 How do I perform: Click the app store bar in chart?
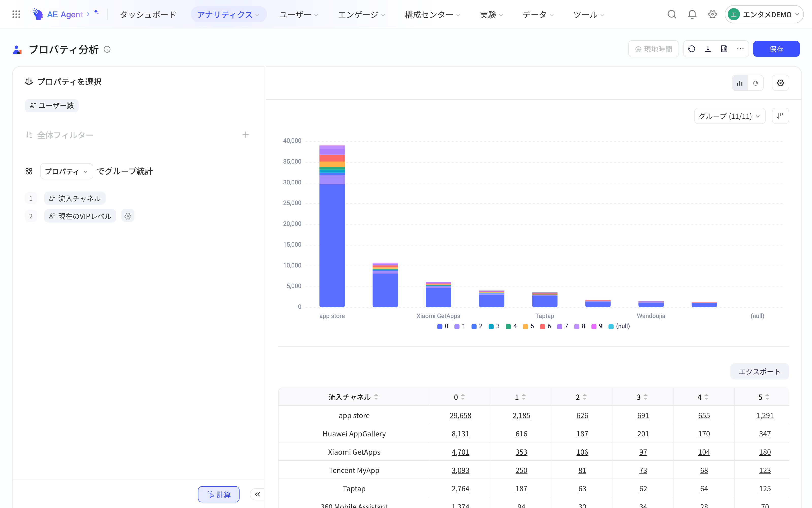[x=332, y=226]
